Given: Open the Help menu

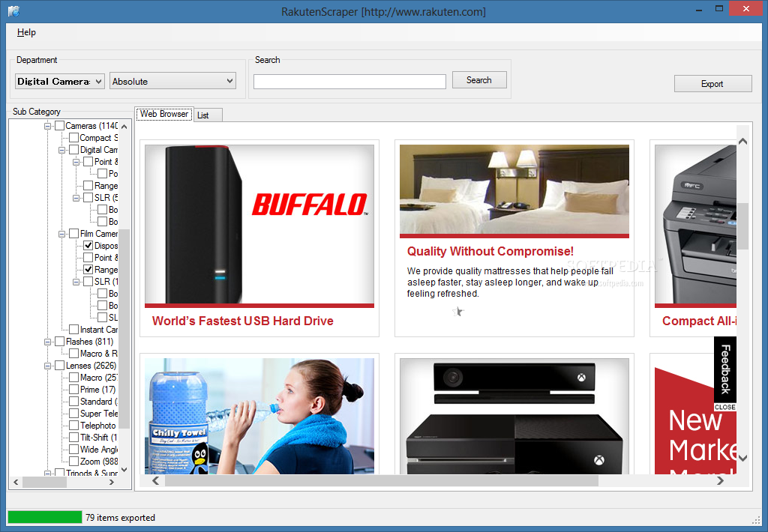Looking at the screenshot, I should tap(26, 32).
